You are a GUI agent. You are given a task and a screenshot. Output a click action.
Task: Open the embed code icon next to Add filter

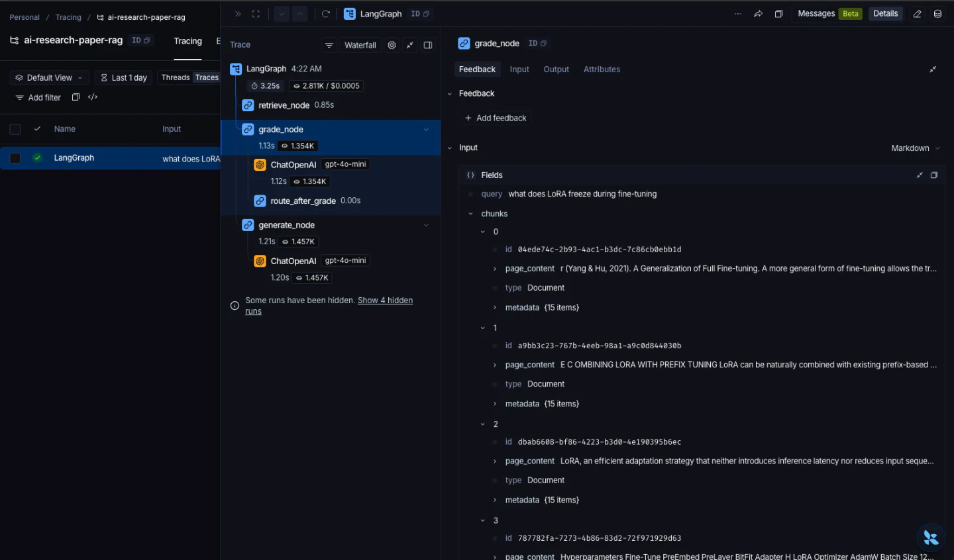click(x=93, y=97)
